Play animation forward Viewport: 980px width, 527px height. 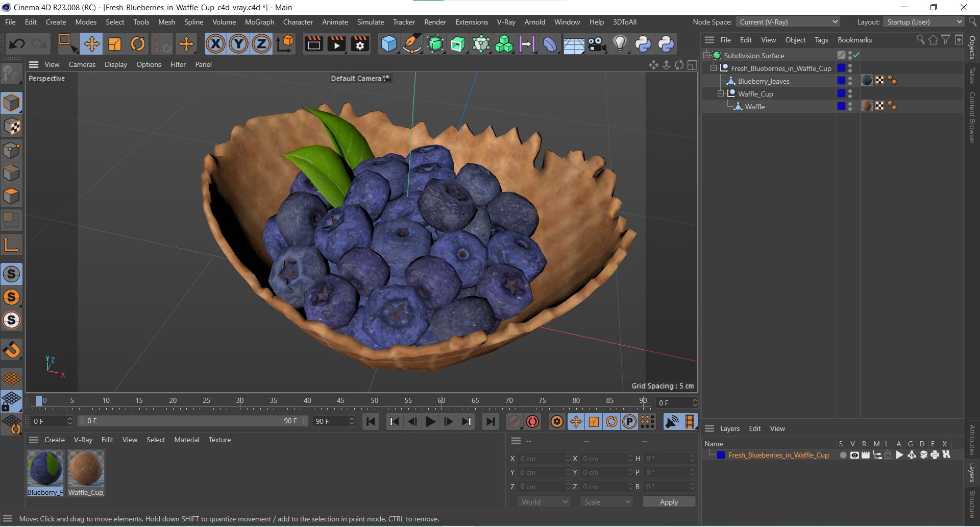430,421
